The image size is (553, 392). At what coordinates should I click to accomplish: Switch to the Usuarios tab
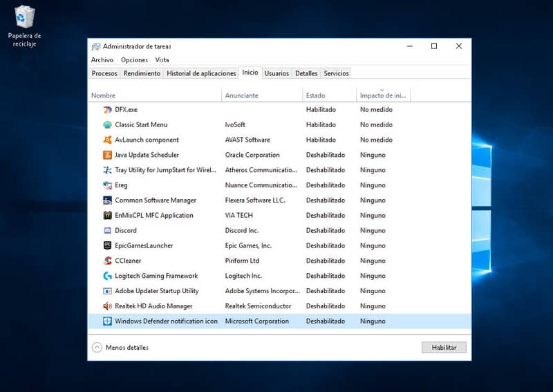pyautogui.click(x=276, y=73)
